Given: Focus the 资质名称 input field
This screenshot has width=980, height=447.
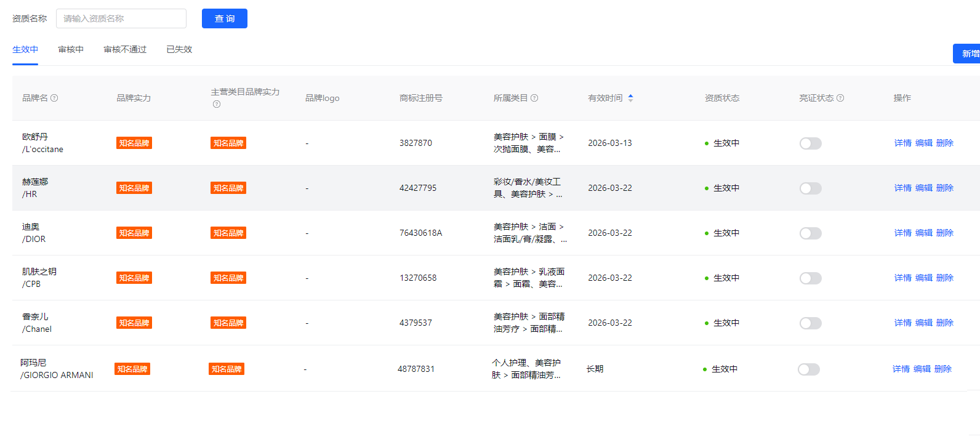Looking at the screenshot, I should tap(121, 18).
